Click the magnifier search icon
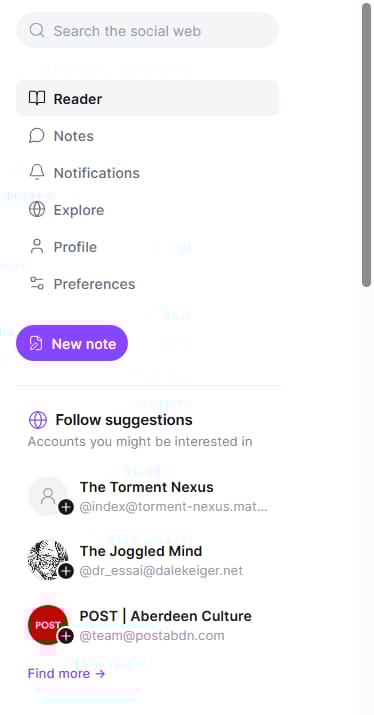This screenshot has height=715, width=374. [x=36, y=31]
